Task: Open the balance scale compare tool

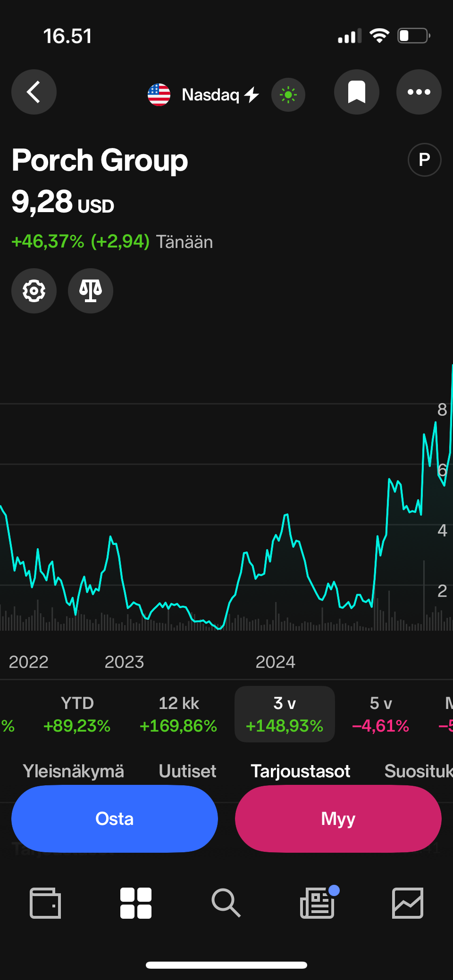Action: click(x=91, y=291)
